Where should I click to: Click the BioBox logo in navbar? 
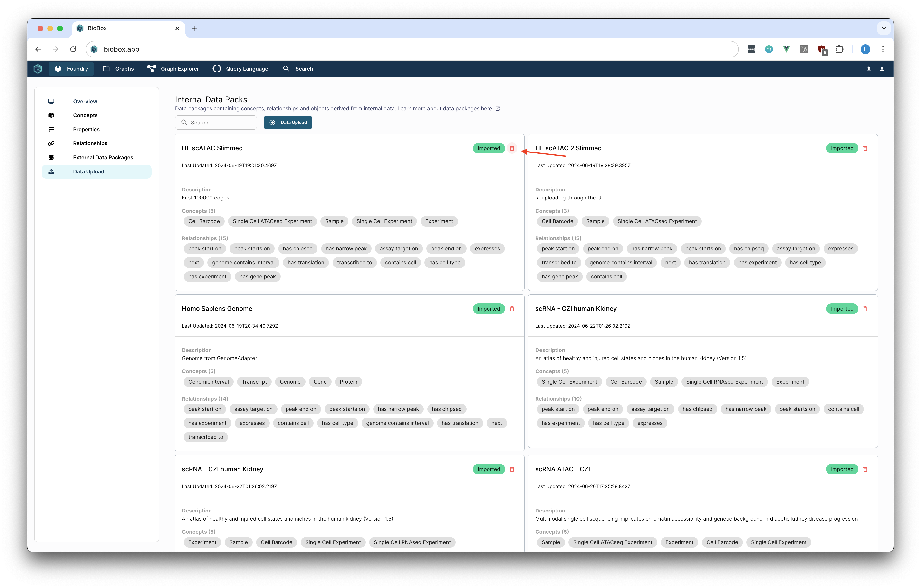(x=38, y=69)
